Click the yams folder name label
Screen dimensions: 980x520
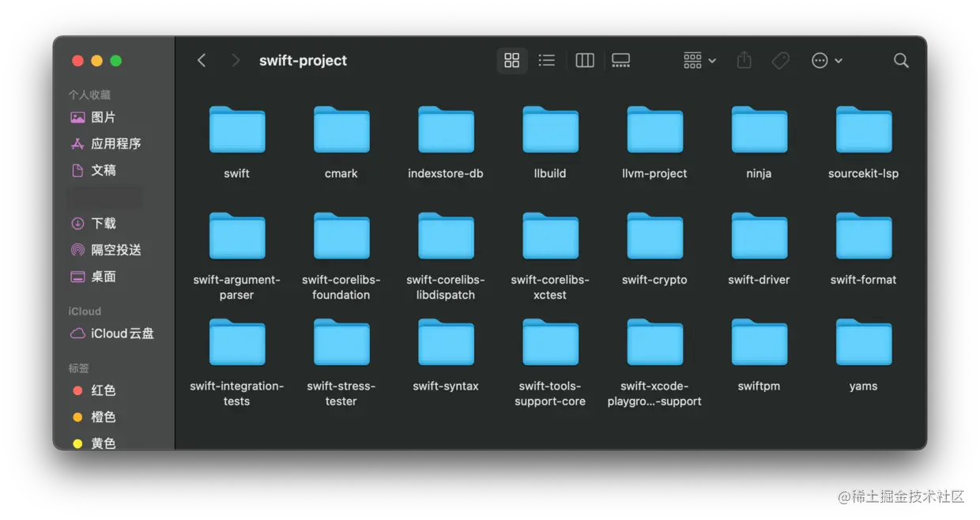pyautogui.click(x=864, y=386)
